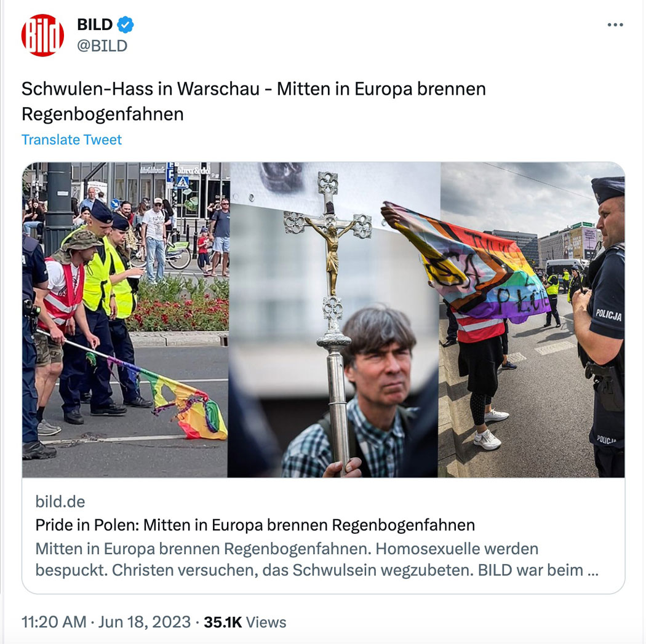
Task: Open the three-dot more options menu
Action: pyautogui.click(x=615, y=25)
